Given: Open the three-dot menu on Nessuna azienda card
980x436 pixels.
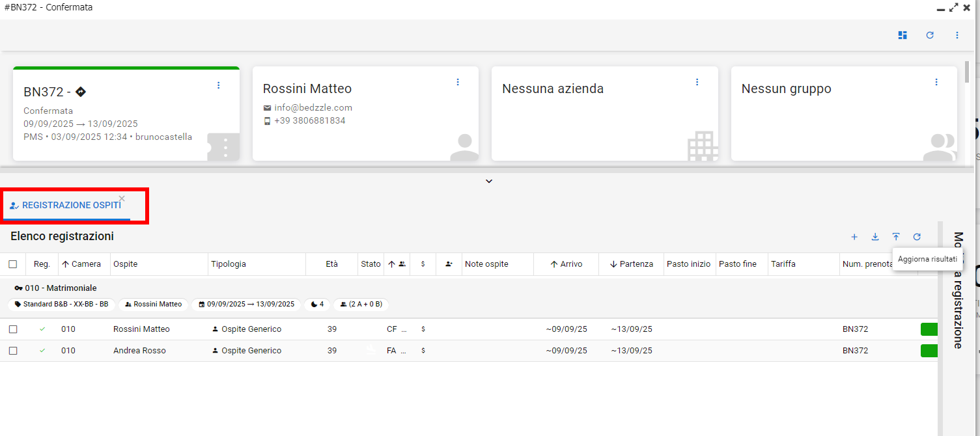Looking at the screenshot, I should (x=697, y=82).
